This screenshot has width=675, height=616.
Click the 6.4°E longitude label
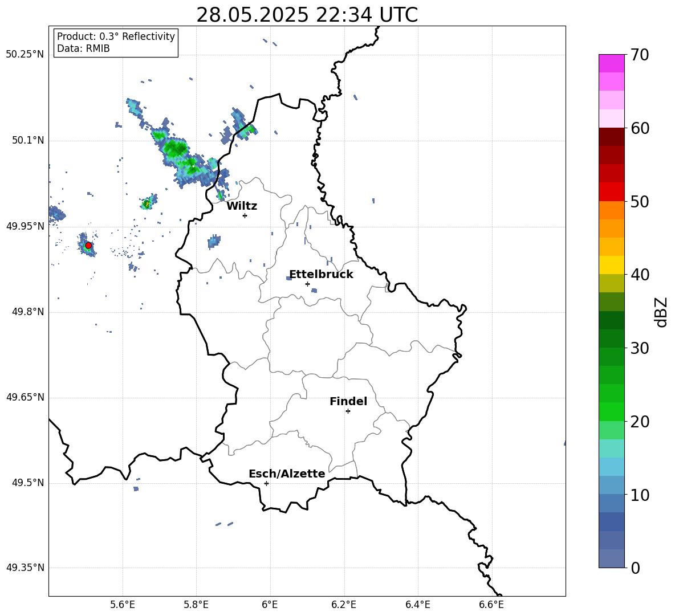417,605
